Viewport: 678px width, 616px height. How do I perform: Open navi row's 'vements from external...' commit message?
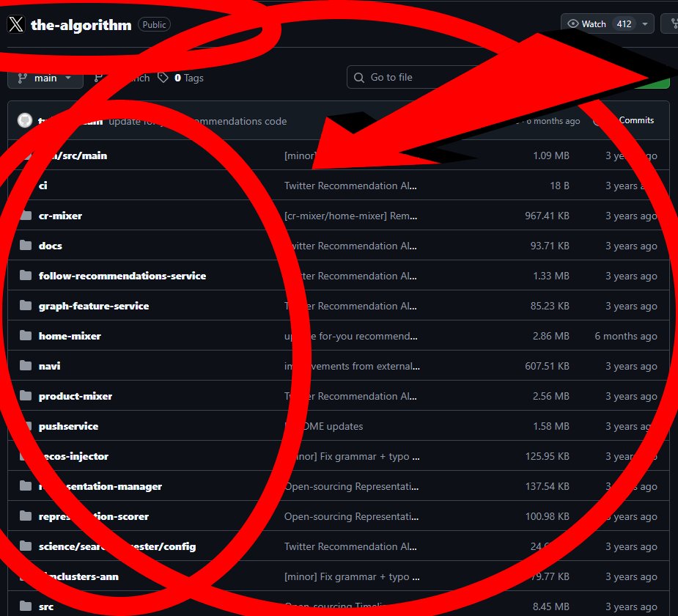[x=352, y=366]
